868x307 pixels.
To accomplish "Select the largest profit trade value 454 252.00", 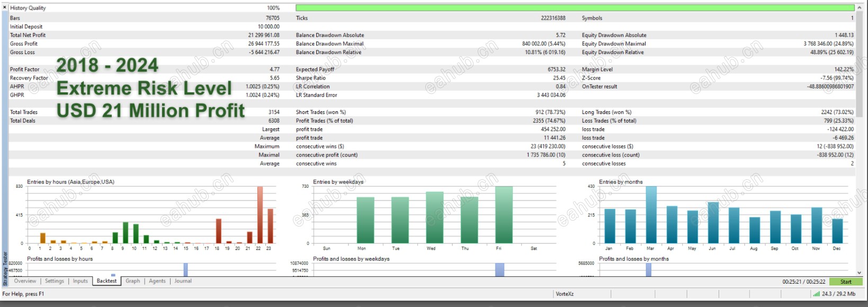I will (x=553, y=129).
